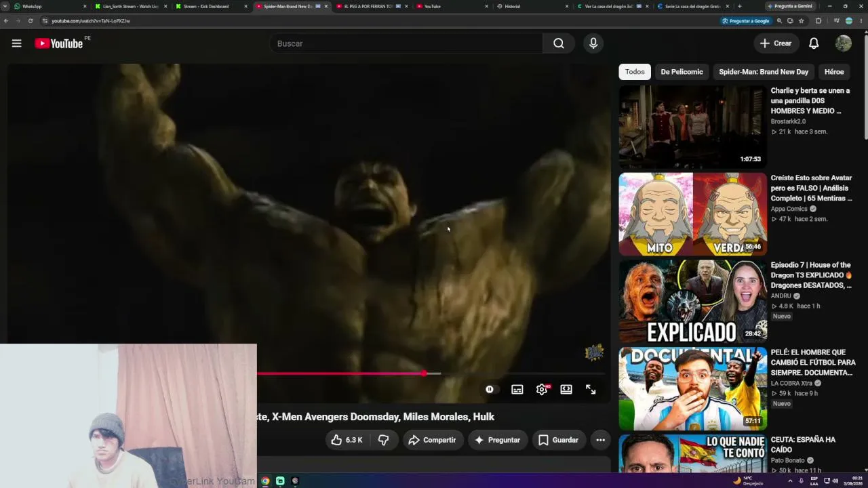Screen dimensions: 868x488
Task: Bookmark this page with the star icon
Action: click(801, 21)
